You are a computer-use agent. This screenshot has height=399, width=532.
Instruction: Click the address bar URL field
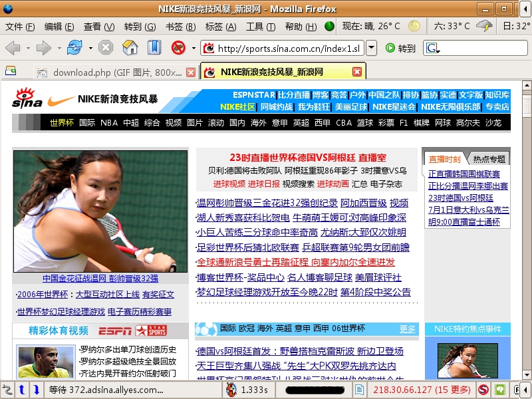coord(289,49)
